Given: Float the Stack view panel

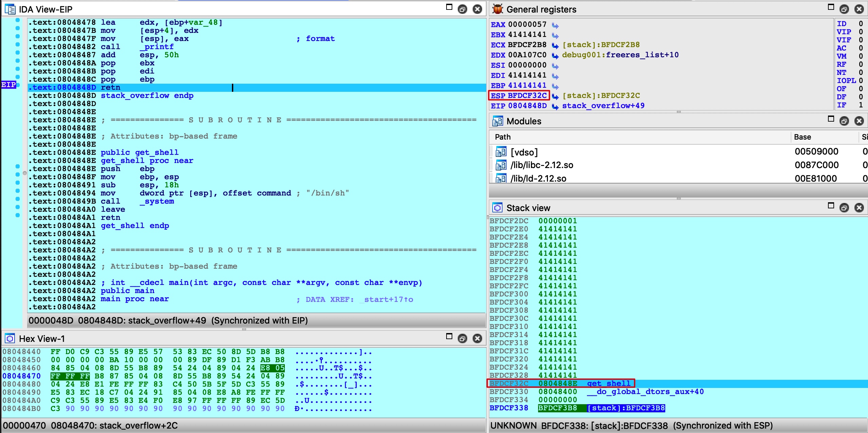Looking at the screenshot, I should (844, 208).
